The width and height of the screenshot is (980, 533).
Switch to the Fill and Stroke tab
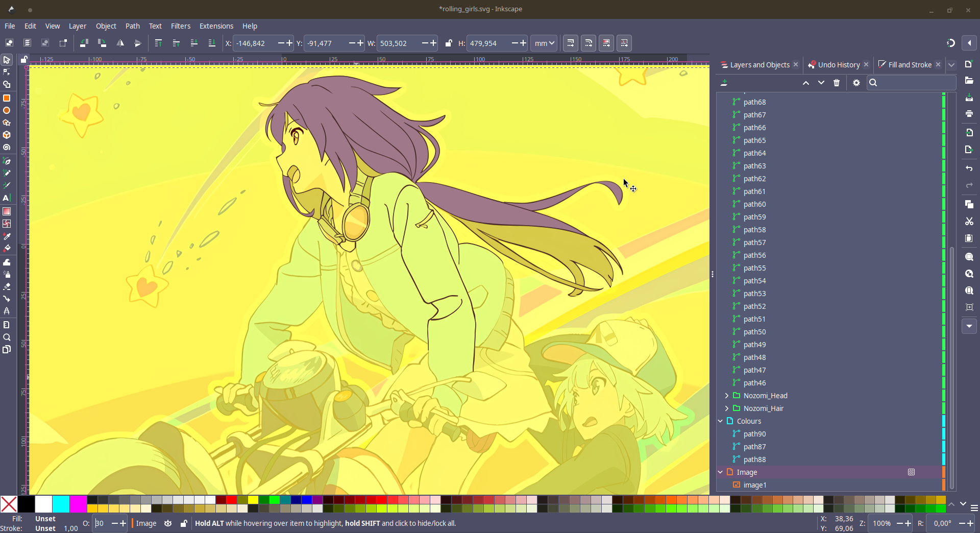910,65
